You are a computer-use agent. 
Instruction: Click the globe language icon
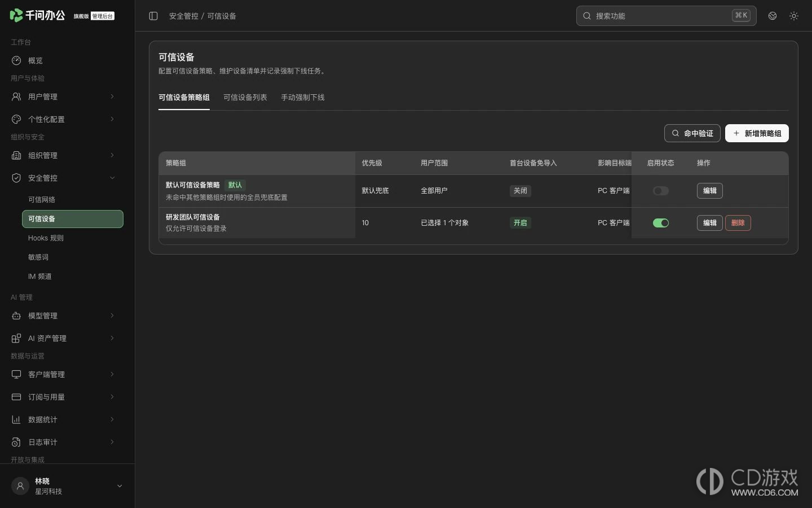[x=773, y=16]
